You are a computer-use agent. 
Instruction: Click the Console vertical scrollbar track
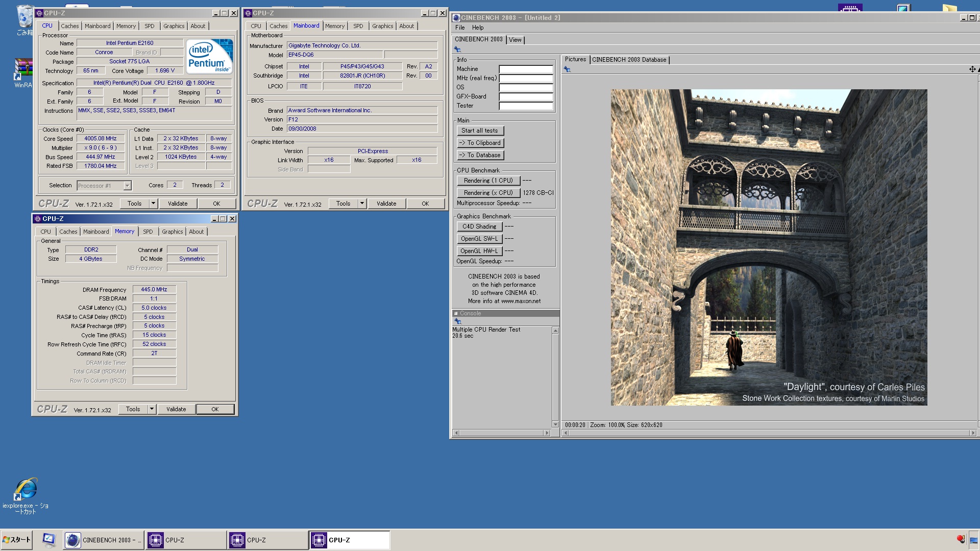555,378
